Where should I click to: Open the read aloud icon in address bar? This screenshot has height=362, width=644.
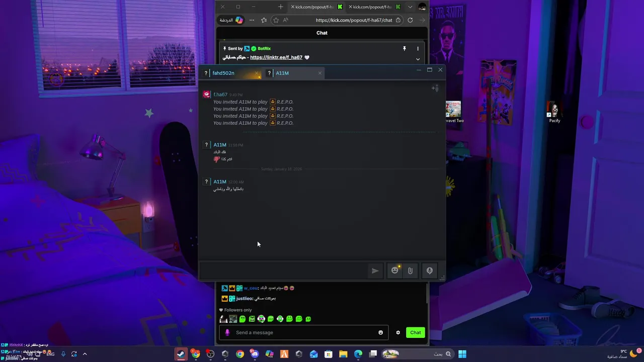[x=285, y=20]
